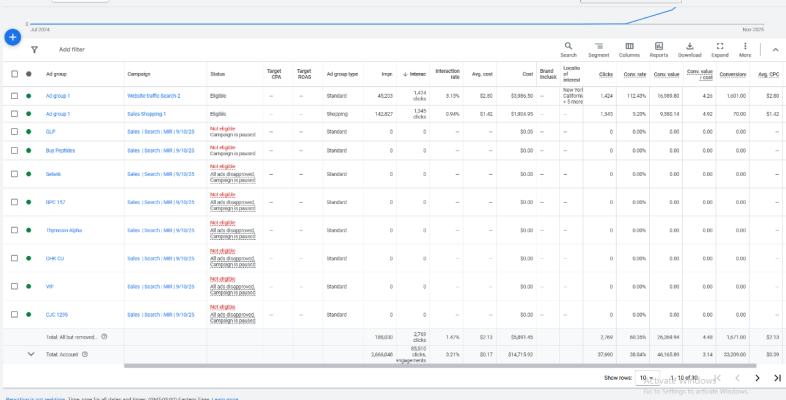
Task: Sort by Conv. rate column header
Action: (635, 74)
